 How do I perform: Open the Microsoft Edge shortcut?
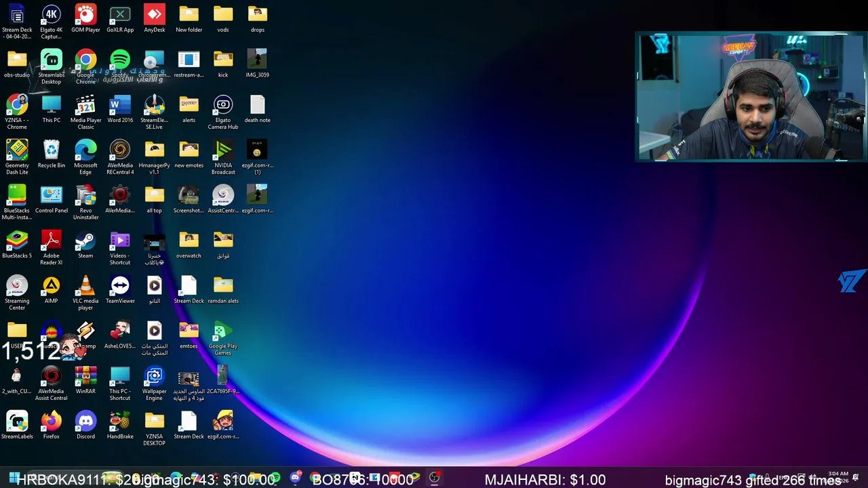(x=85, y=157)
